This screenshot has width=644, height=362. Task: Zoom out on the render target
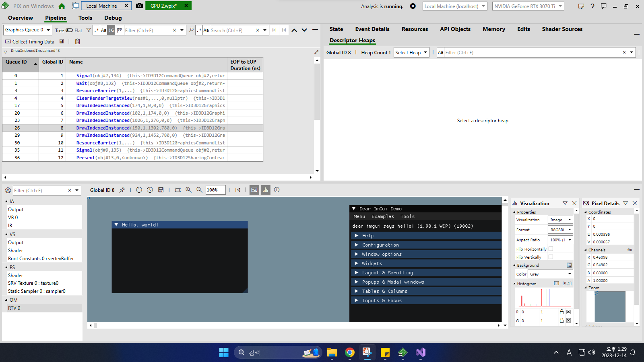pyautogui.click(x=199, y=190)
